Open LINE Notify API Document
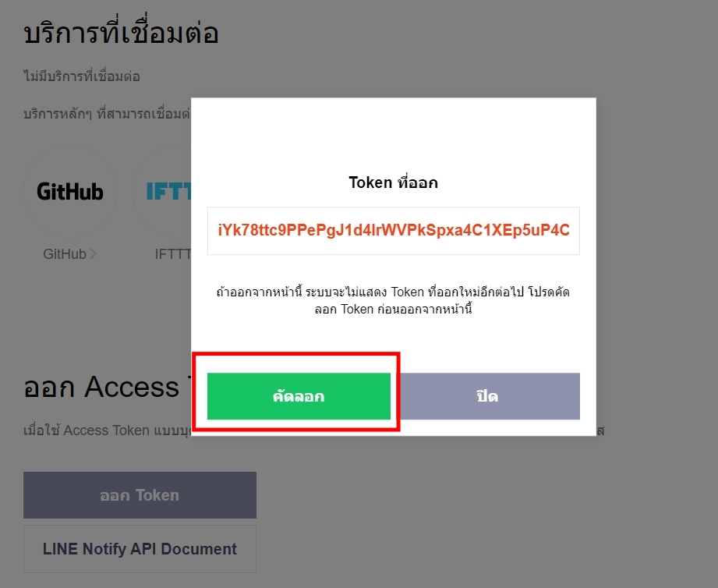This screenshot has width=718, height=588. tap(140, 549)
